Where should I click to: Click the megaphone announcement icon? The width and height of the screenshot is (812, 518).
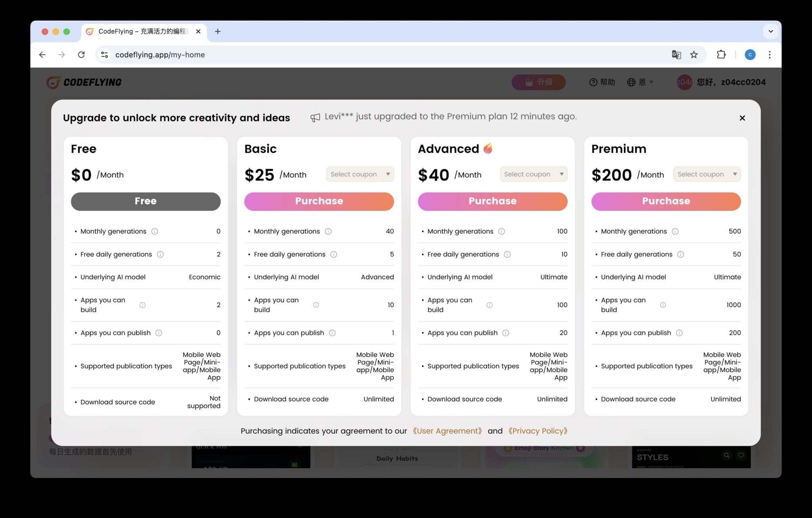[x=314, y=117]
